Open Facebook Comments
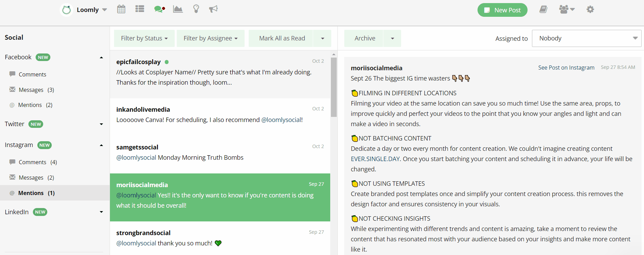 [x=33, y=74]
